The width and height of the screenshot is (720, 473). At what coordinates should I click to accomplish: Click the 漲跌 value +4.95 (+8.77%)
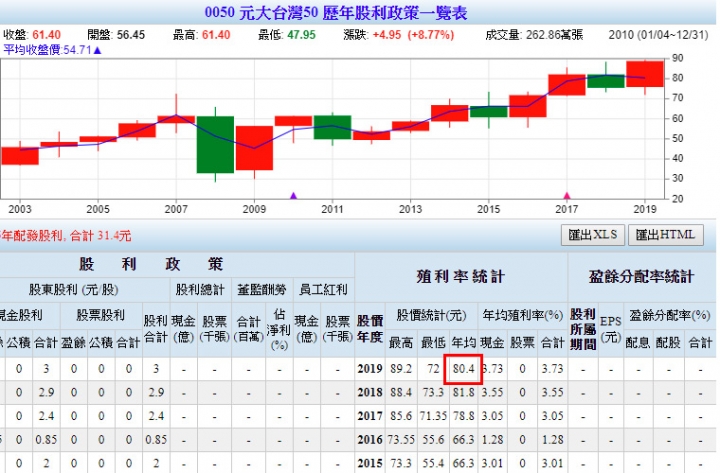click(413, 35)
